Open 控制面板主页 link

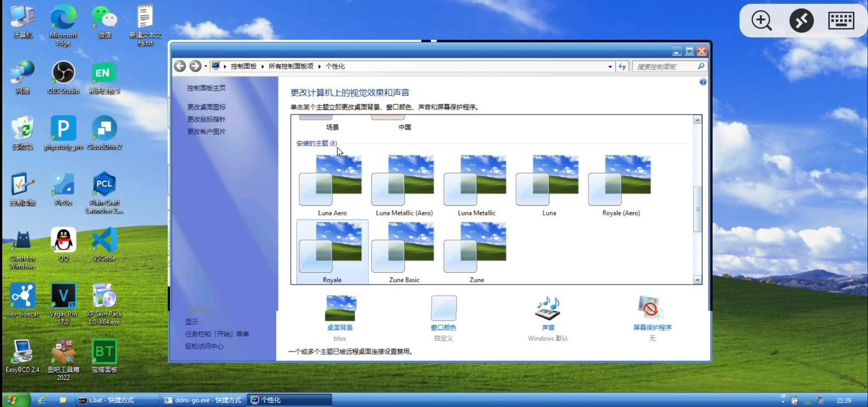[206, 88]
